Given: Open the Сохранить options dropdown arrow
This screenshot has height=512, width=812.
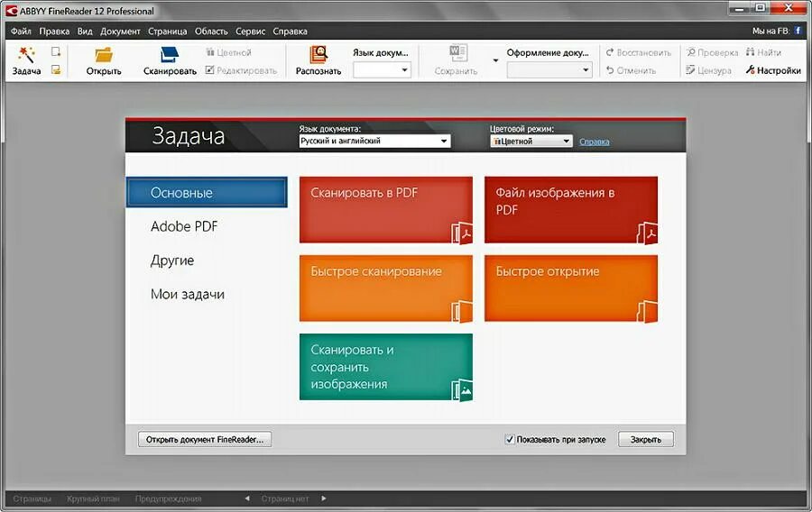Looking at the screenshot, I should click(x=495, y=60).
